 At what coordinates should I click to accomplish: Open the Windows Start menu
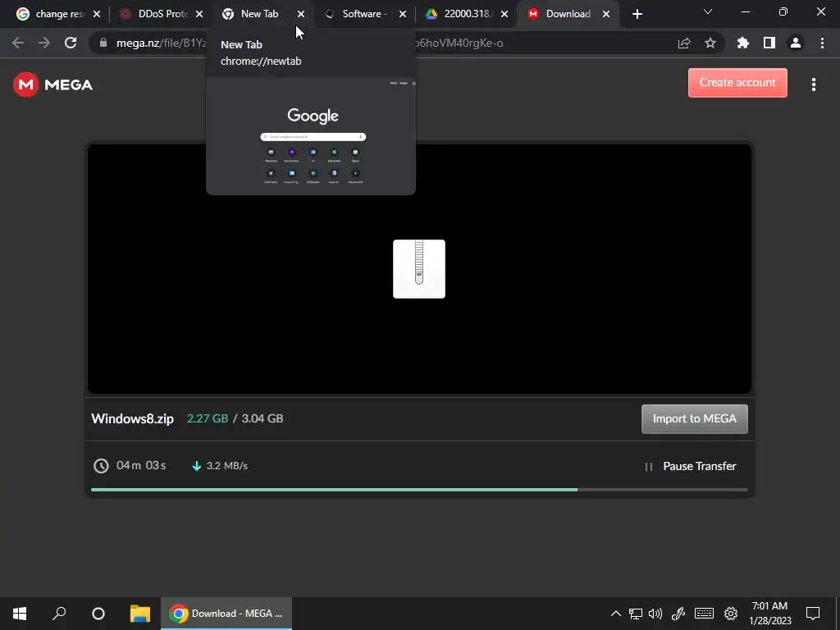[20, 614]
